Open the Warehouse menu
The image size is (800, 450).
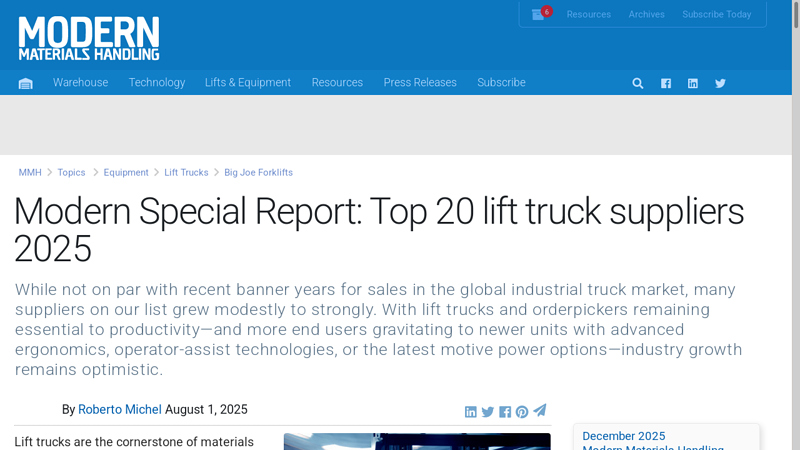81,83
